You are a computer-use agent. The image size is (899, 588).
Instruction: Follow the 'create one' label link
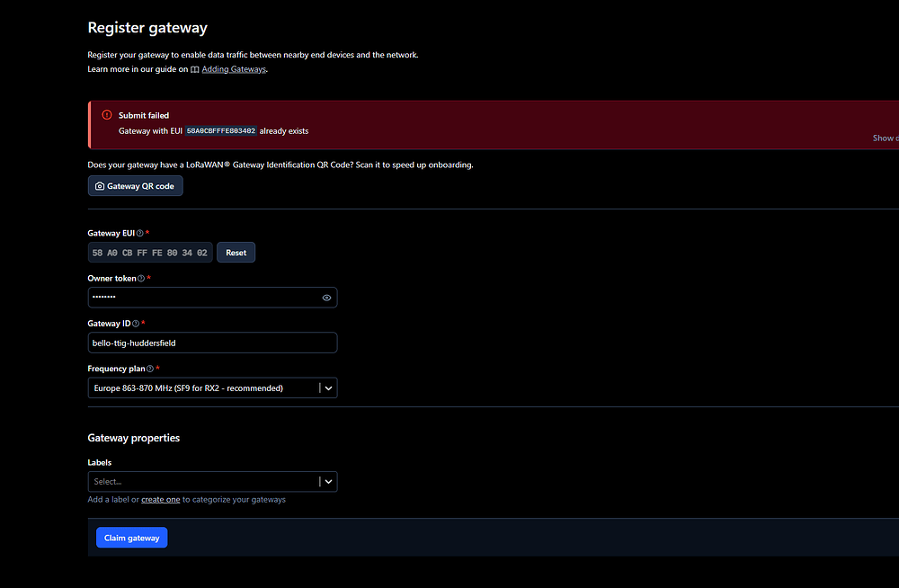161,500
